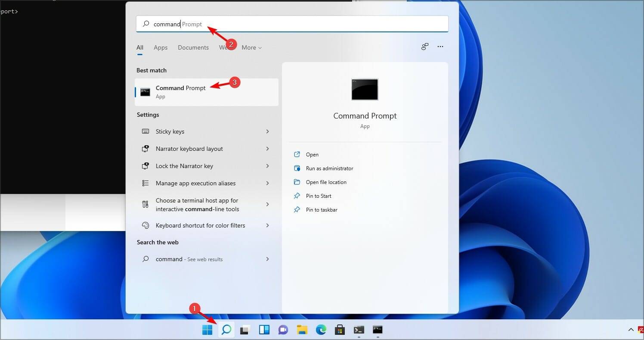The image size is (644, 340).
Task: Click the Sticky keys keyboard icon
Action: click(146, 131)
